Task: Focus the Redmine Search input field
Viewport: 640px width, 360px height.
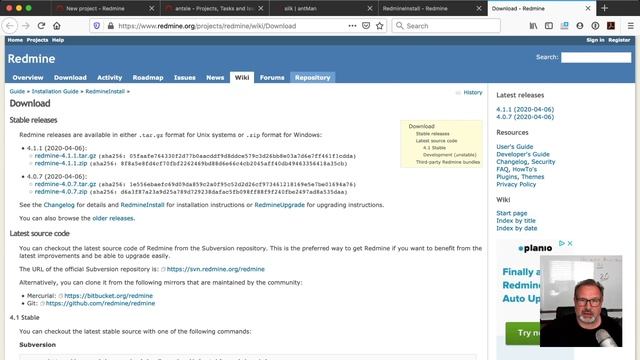Action: point(596,58)
